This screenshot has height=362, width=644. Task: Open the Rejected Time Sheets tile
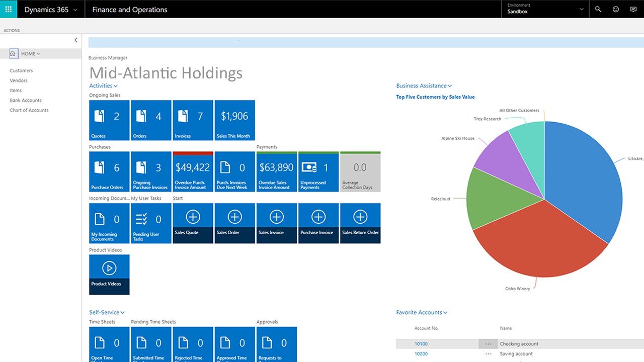tap(193, 344)
